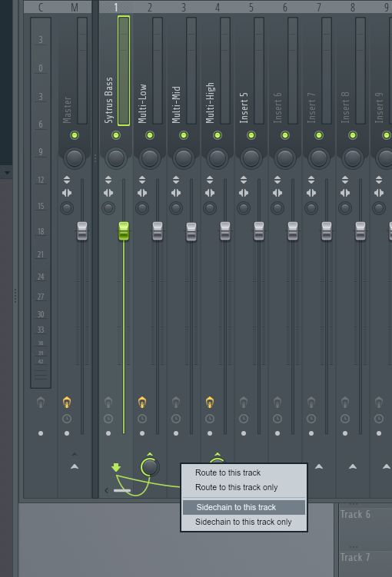Mute the Multi-High track

[218, 135]
